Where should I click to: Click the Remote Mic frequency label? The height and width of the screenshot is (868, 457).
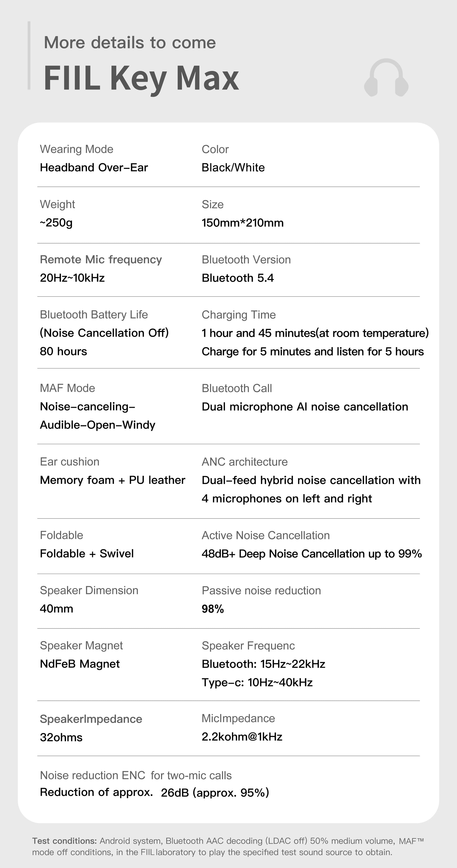(x=101, y=260)
